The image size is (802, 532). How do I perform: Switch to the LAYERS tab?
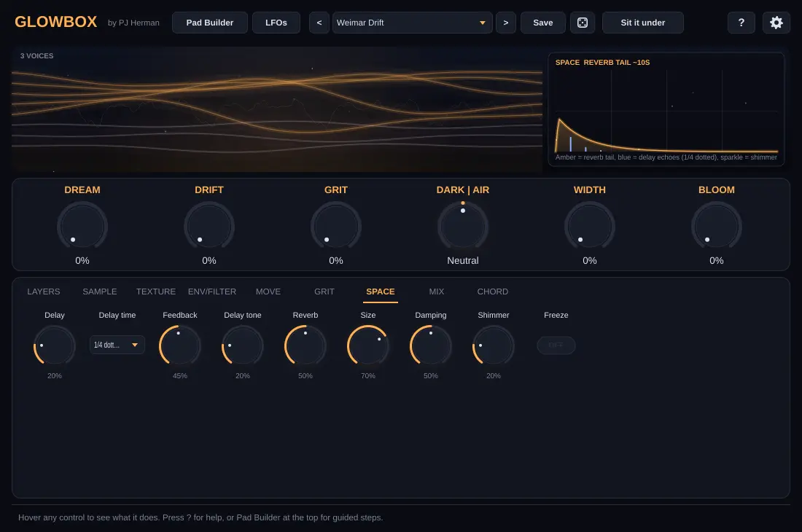pyautogui.click(x=44, y=292)
